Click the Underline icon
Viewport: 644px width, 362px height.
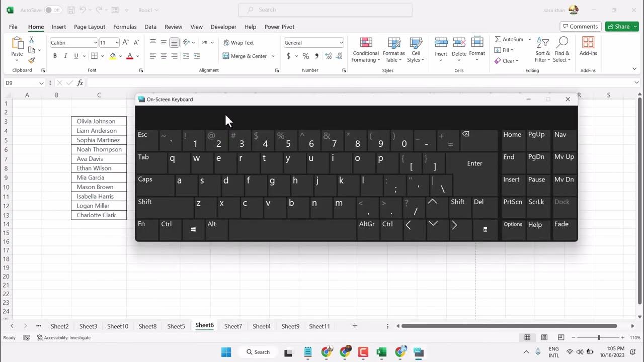click(76, 56)
